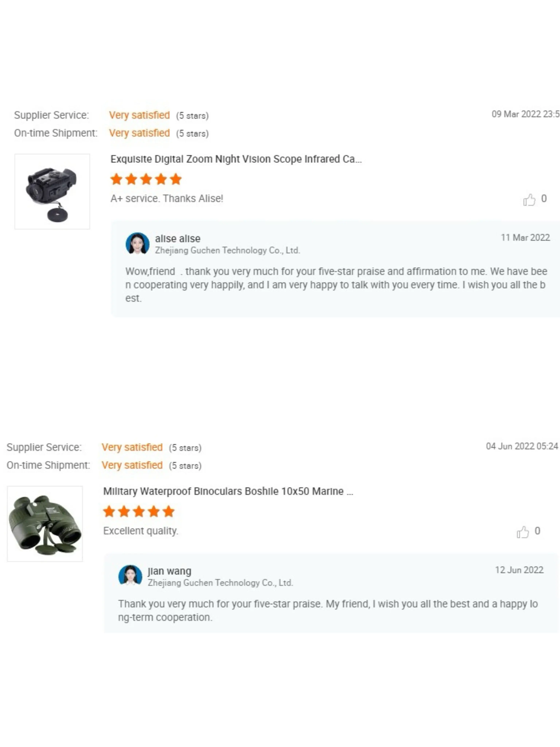The image size is (560, 747).
Task: Like the Excellent quality binoculars review
Action: [x=522, y=532]
